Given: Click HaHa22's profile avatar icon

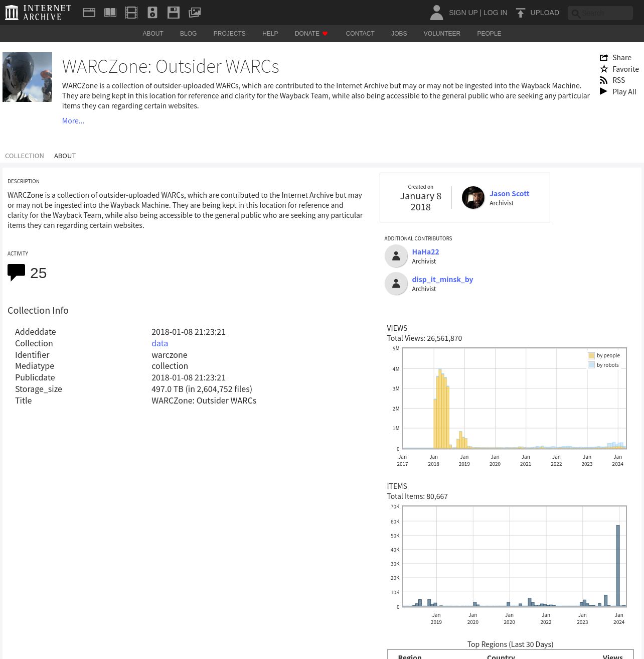Looking at the screenshot, I should tap(396, 256).
